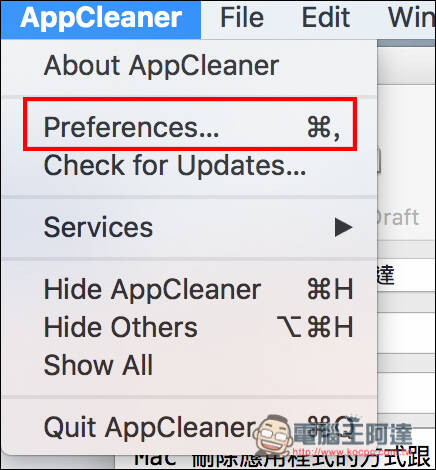Click the grayed Draft label behind the menu

click(x=397, y=217)
